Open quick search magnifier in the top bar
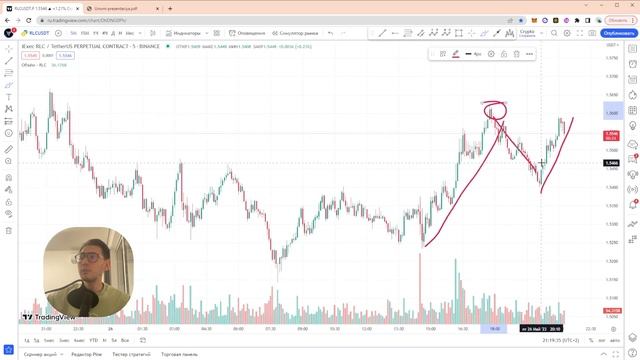640x360 pixels. [554, 33]
